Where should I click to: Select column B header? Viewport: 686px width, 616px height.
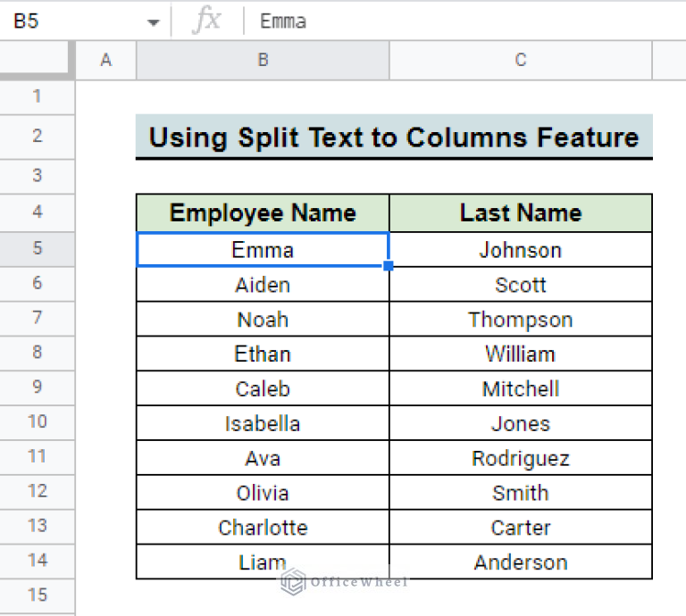click(x=263, y=61)
